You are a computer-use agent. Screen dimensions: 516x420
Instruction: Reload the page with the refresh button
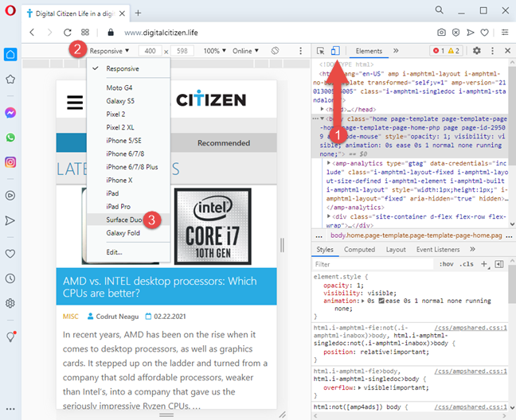coord(68,33)
